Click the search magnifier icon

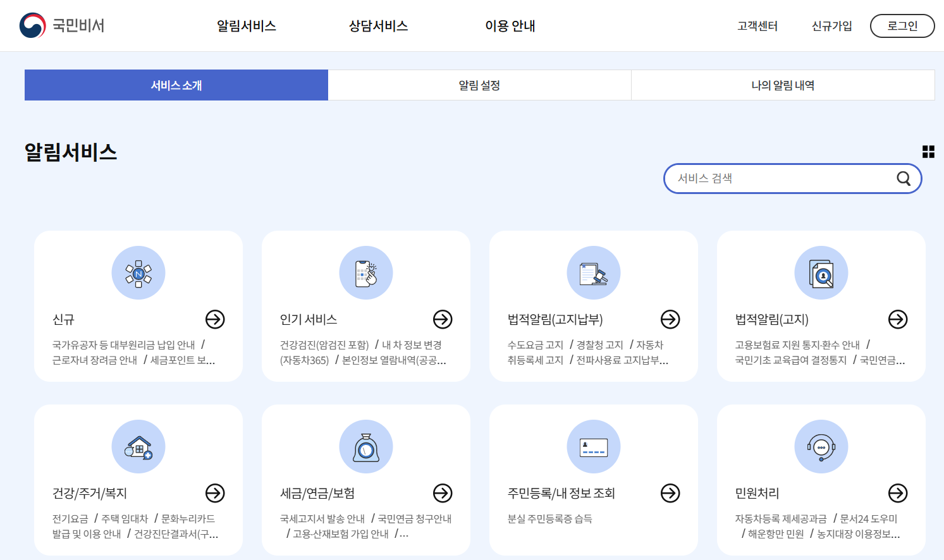point(903,178)
